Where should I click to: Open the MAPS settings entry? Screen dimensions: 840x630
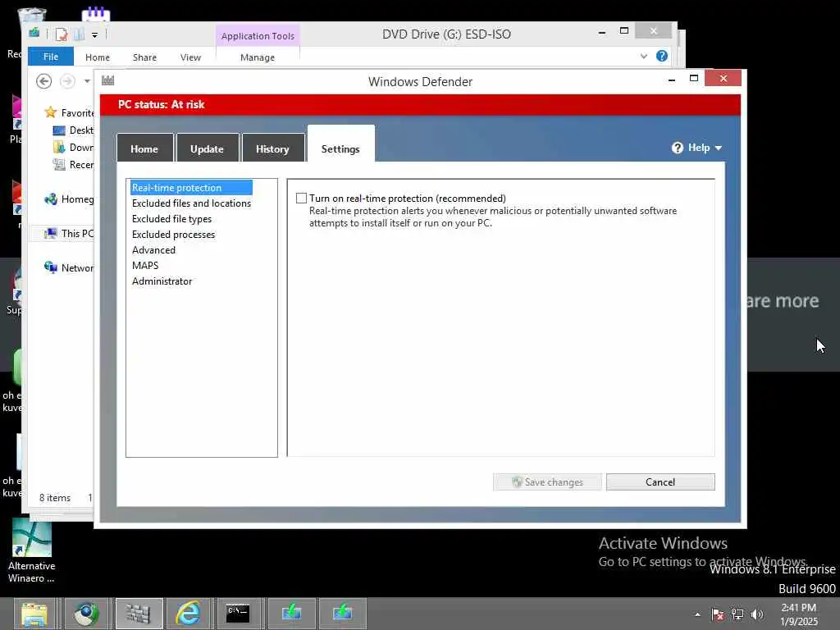144,265
